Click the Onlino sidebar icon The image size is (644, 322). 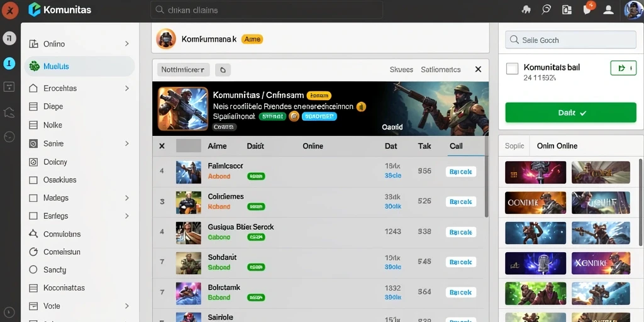click(34, 43)
